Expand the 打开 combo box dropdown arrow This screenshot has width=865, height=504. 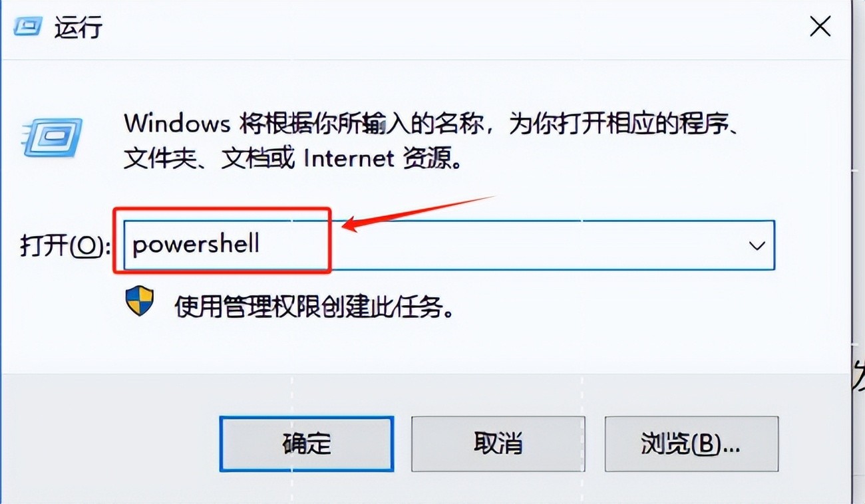click(757, 245)
